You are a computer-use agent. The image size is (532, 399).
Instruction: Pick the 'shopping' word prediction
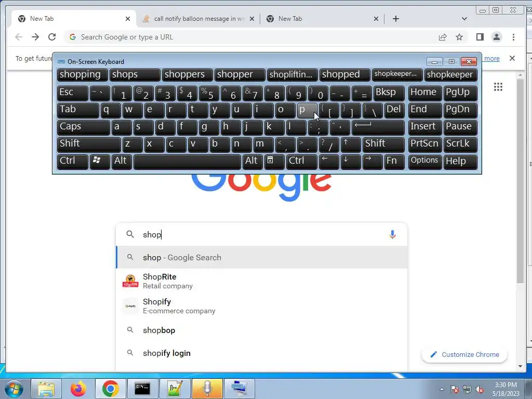pos(83,75)
